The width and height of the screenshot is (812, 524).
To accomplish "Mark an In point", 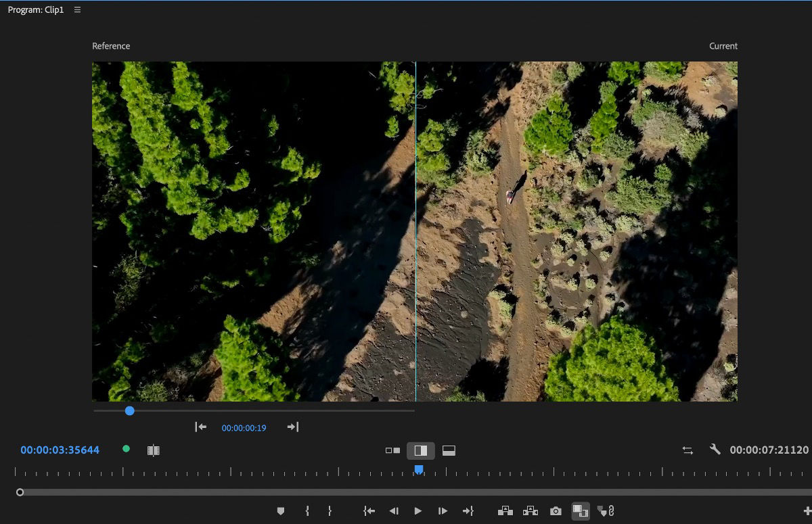I will [307, 511].
